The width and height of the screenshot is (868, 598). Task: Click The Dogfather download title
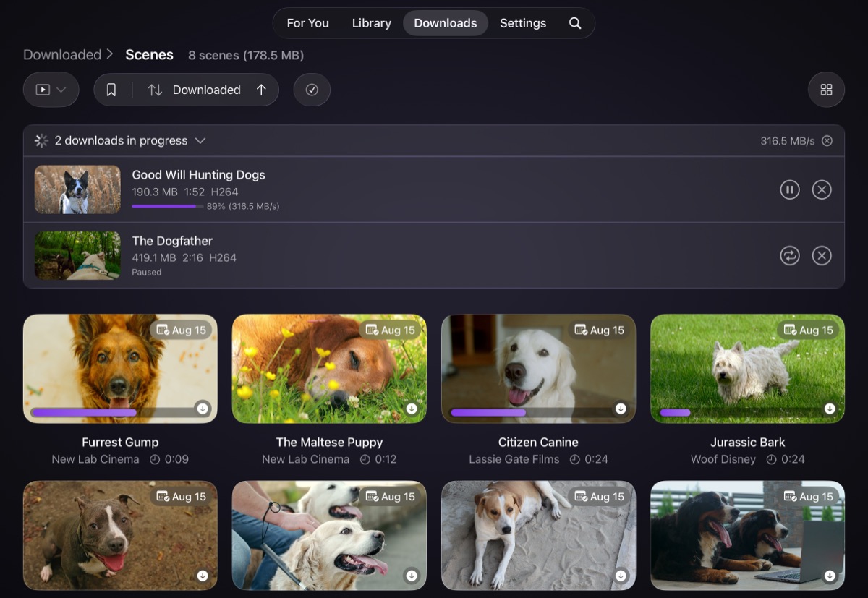point(172,241)
